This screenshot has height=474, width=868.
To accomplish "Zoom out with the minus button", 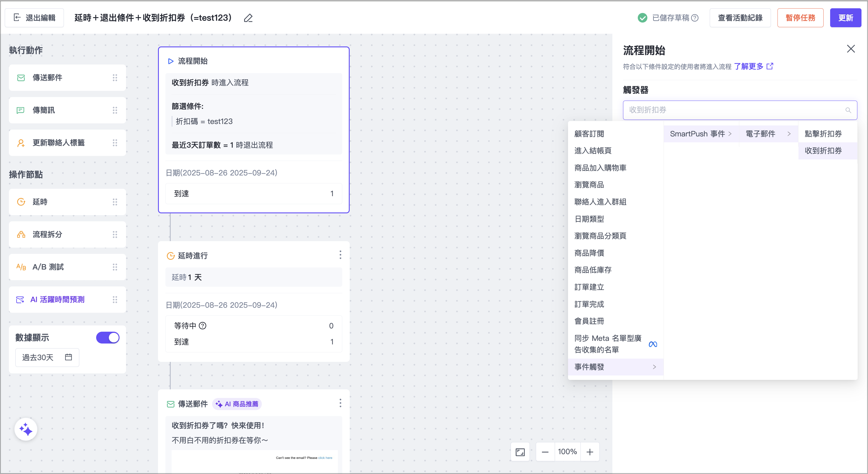I will [545, 452].
